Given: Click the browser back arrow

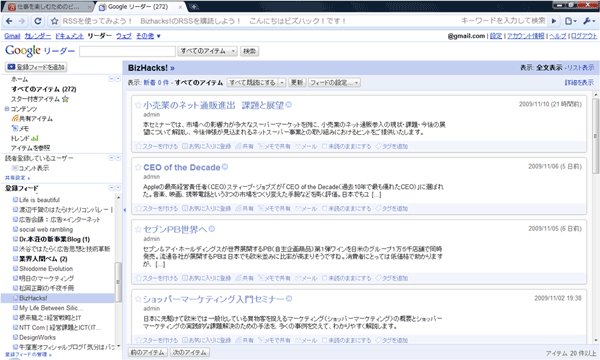Looking at the screenshot, I should (x=9, y=21).
